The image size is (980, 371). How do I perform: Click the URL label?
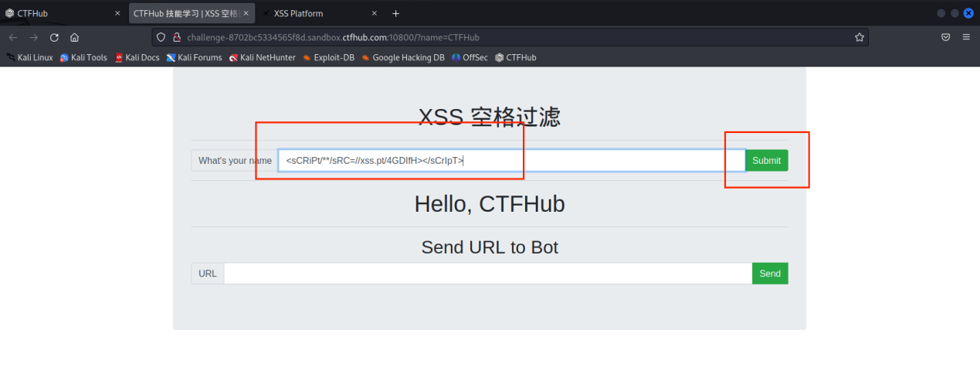click(208, 274)
